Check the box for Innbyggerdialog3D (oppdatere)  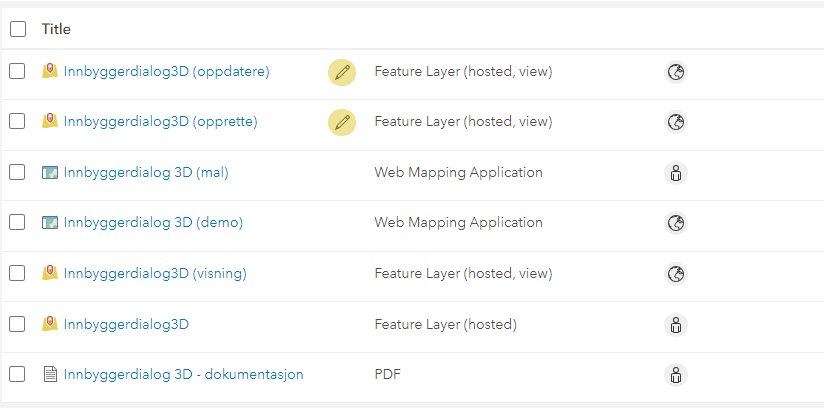coord(17,71)
